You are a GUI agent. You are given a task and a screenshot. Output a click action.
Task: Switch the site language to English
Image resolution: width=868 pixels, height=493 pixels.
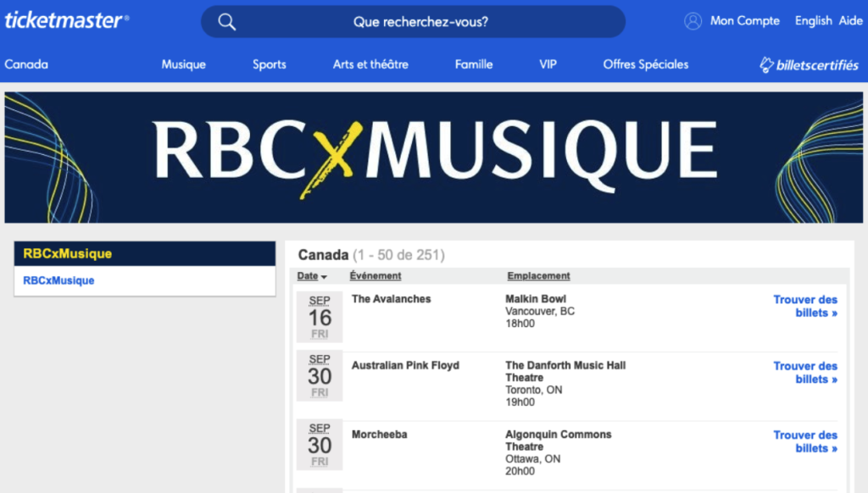click(x=813, y=20)
